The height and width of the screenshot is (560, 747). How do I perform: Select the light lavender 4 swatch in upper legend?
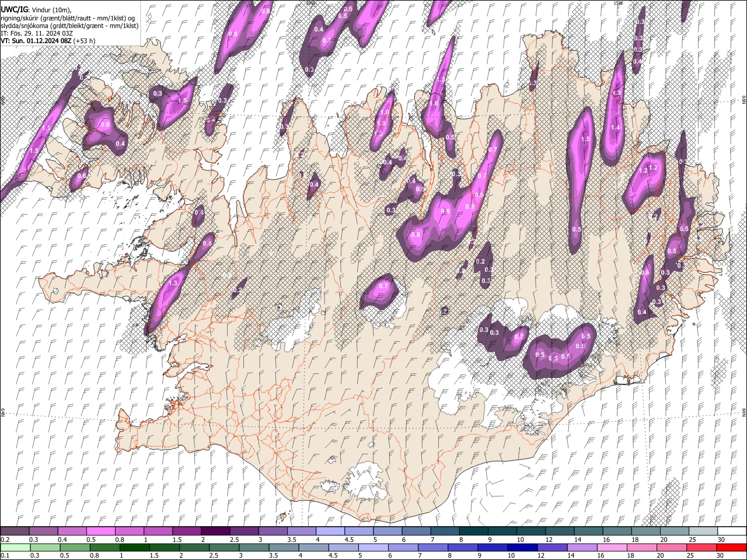click(330, 531)
